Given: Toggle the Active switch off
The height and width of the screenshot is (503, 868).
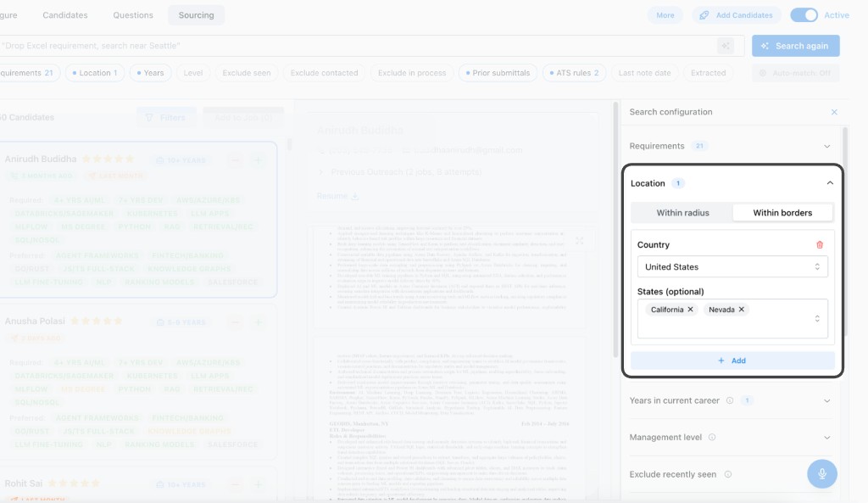Looking at the screenshot, I should click(x=804, y=15).
